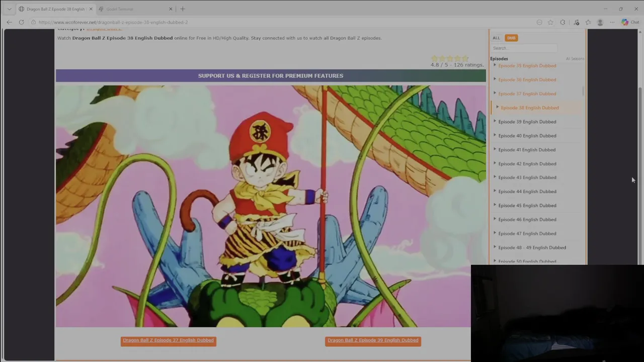This screenshot has height=362, width=644.
Task: Open the Copilot Chat button
Action: tap(630, 22)
